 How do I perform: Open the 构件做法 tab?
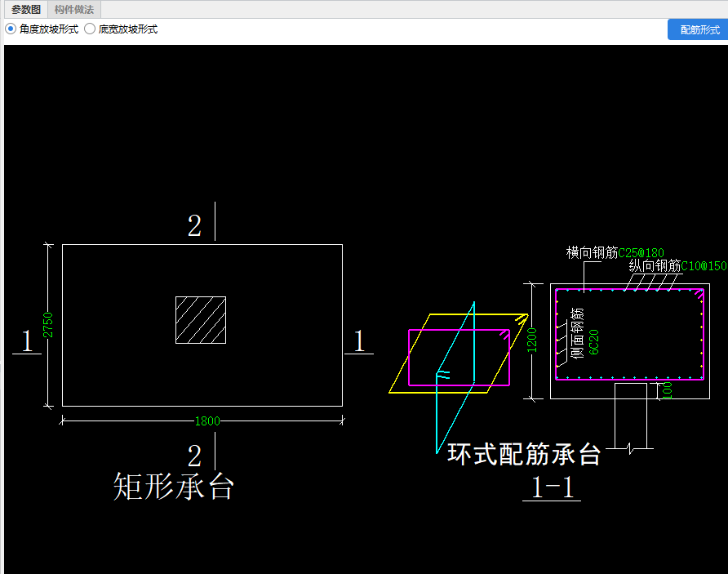pos(73,9)
